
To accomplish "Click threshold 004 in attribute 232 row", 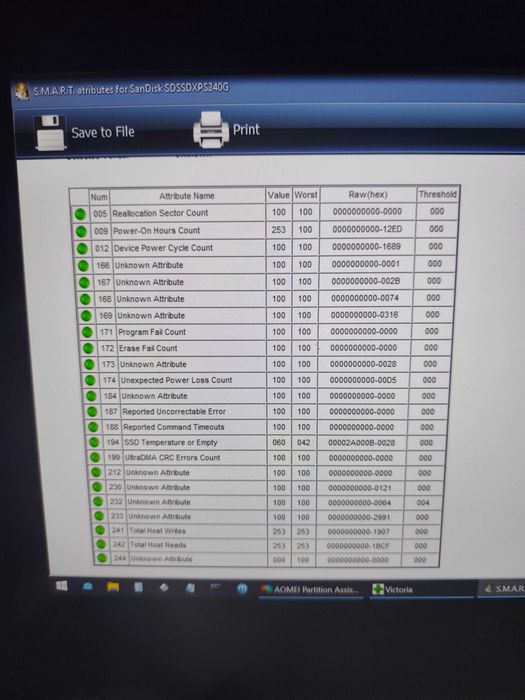I will (423, 503).
